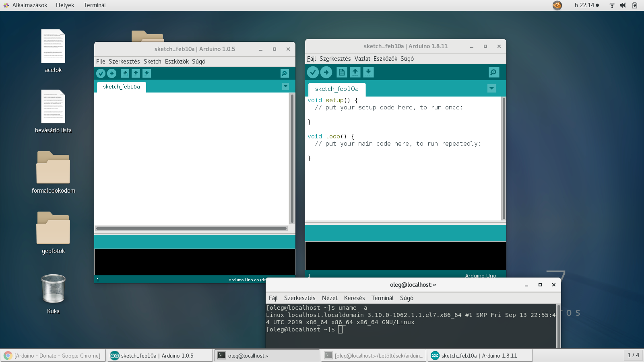Select gepfotok folder on desktop
Screen dimensions: 644x362
[53, 232]
